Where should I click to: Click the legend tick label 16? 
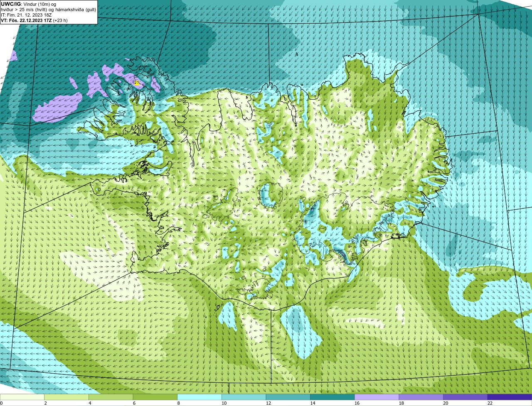coord(357,403)
